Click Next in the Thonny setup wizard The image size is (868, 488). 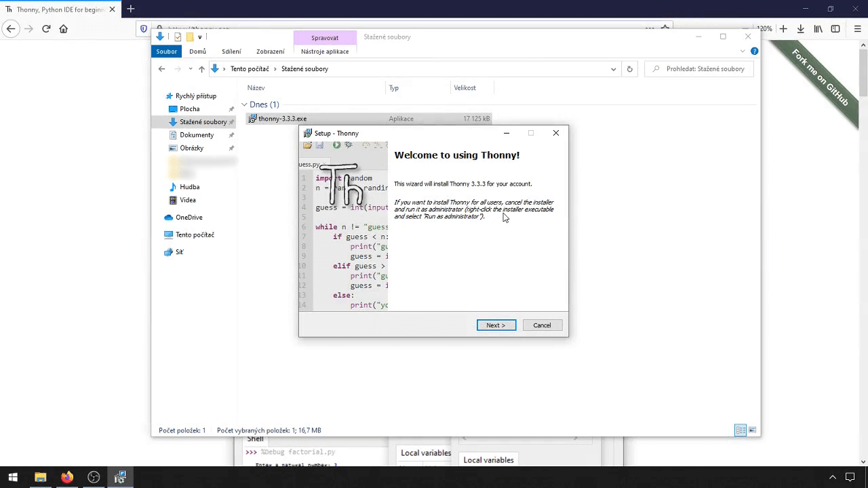pyautogui.click(x=496, y=325)
